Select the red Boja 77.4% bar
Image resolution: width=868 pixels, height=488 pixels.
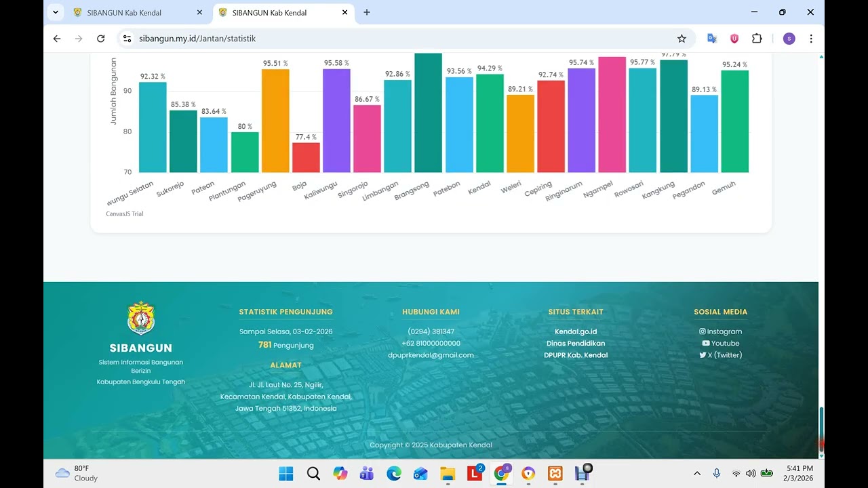306,157
